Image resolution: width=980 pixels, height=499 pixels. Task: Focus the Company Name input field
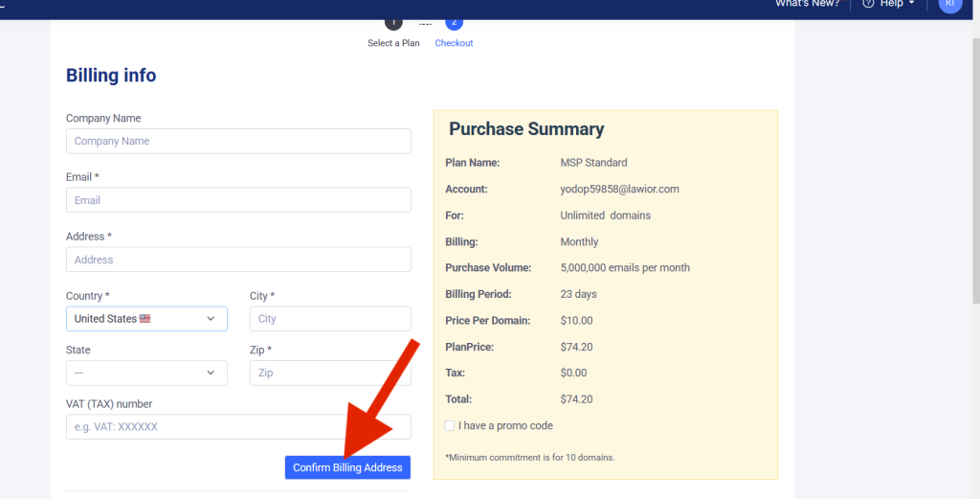point(238,141)
